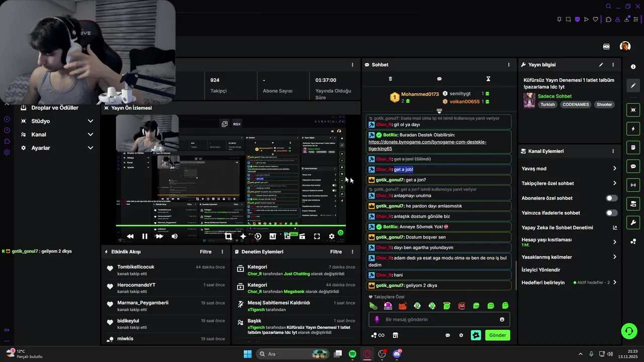Click the lightning bolt sidebar button
644x362 pixels.
[x=633, y=129]
